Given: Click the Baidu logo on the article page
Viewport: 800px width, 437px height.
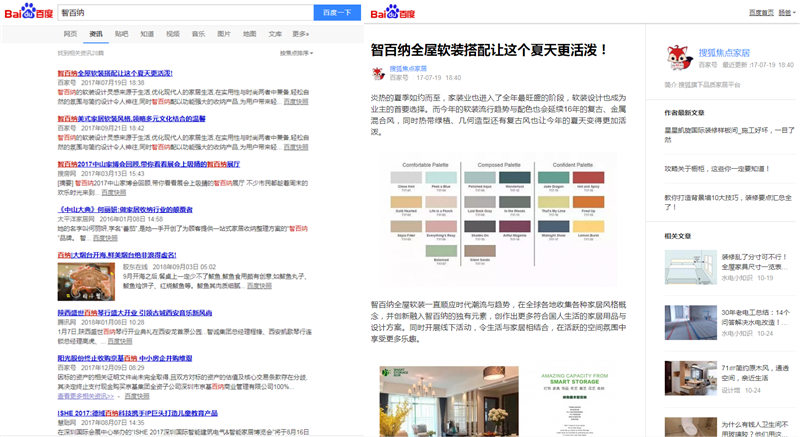Looking at the screenshot, I should pos(393,12).
